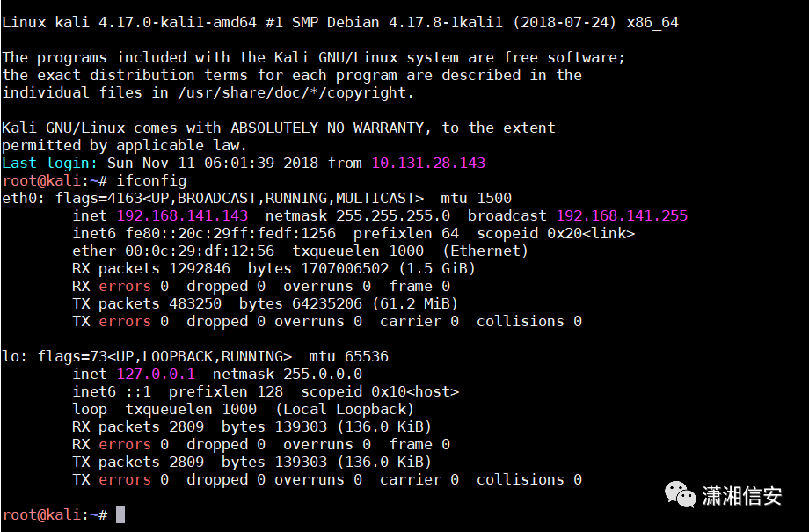Click the 潇湘信安 watermark text
809x532 pixels.
[x=742, y=496]
